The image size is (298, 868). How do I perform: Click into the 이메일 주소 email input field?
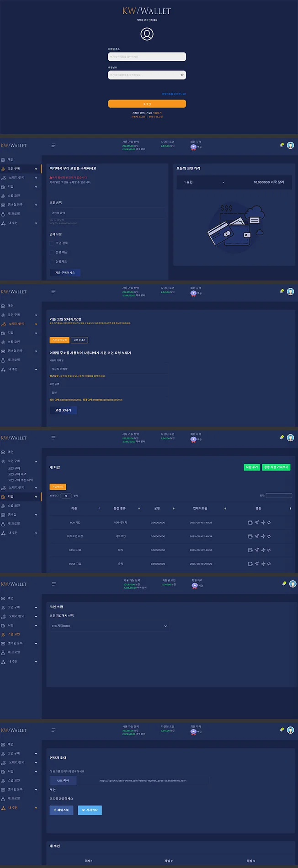(147, 57)
